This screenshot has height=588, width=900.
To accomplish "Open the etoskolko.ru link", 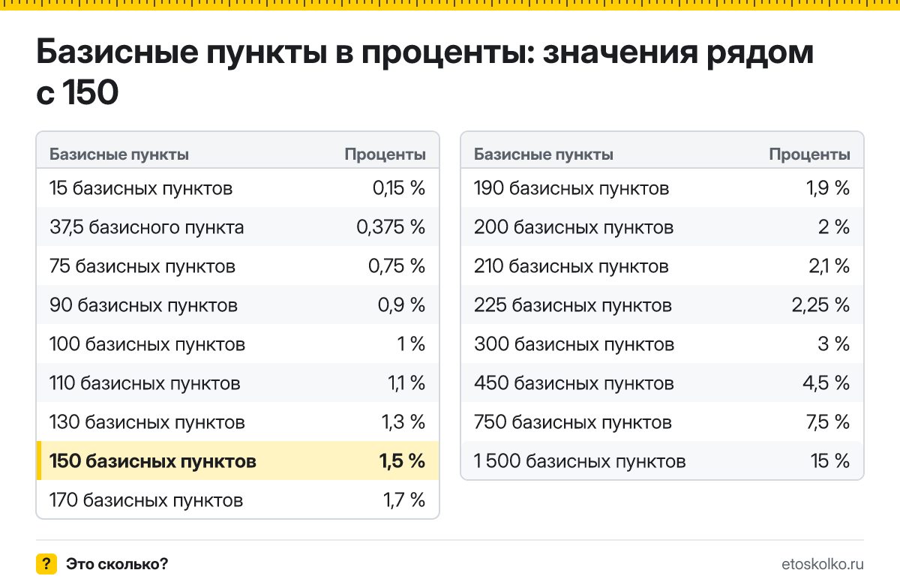I will point(823,564).
